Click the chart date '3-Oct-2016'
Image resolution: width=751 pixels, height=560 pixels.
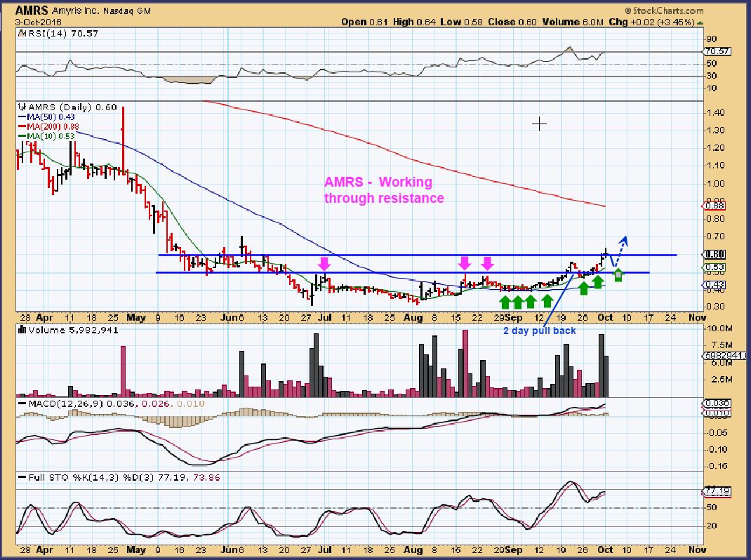[39, 22]
